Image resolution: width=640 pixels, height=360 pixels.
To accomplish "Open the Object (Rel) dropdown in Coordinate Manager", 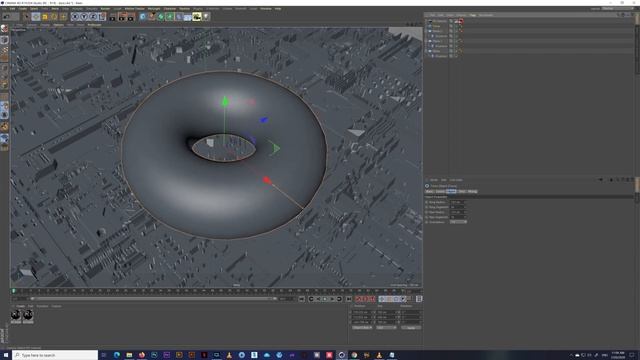I will (362, 327).
